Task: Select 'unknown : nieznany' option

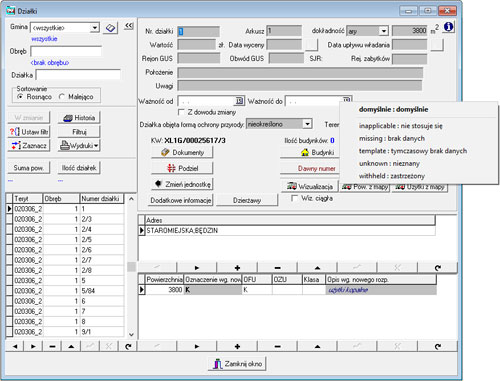Action: coord(389,163)
